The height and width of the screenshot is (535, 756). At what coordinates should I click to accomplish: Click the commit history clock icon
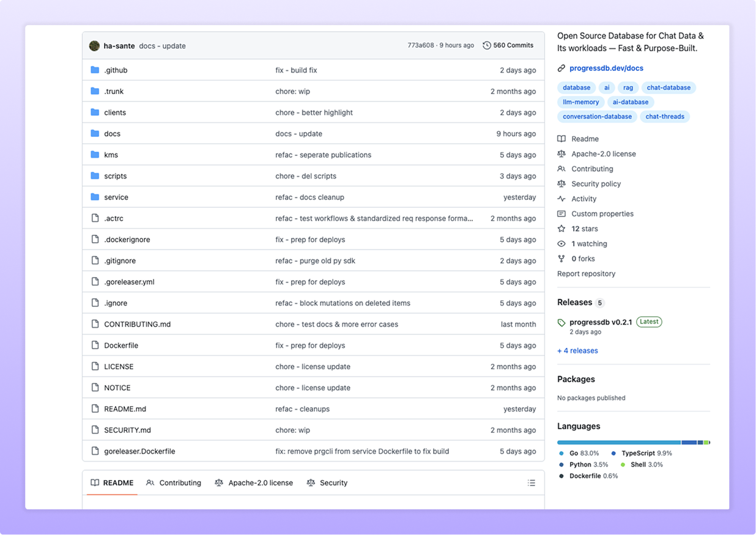(487, 45)
